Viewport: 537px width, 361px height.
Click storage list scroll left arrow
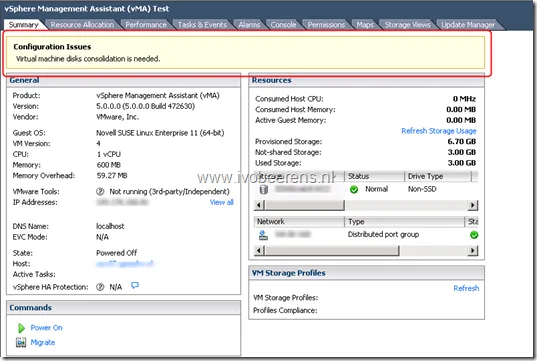click(259, 206)
